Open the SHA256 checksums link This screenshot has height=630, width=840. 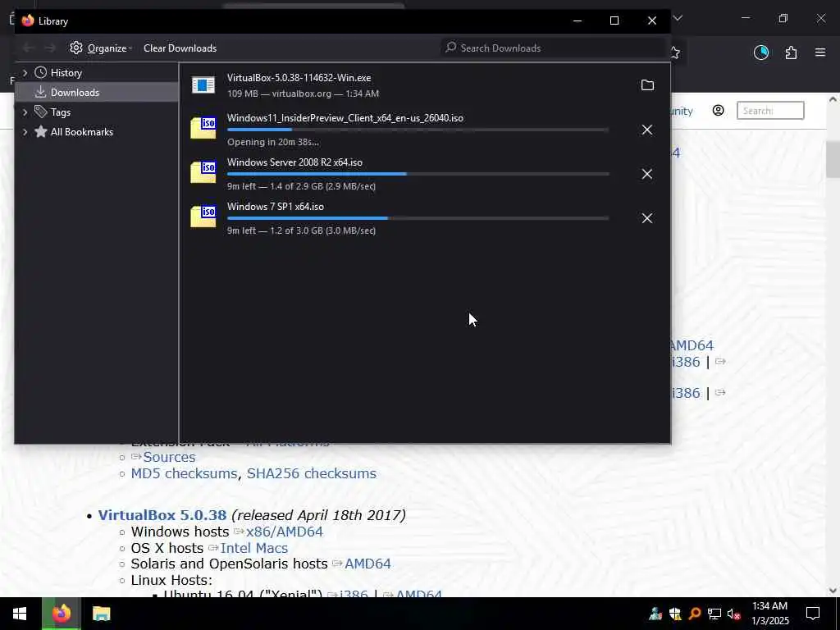click(x=311, y=473)
